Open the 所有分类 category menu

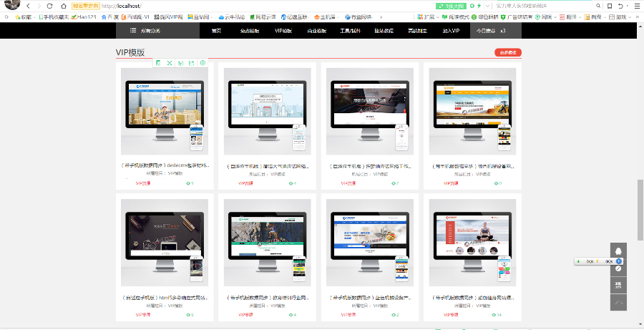click(x=145, y=31)
